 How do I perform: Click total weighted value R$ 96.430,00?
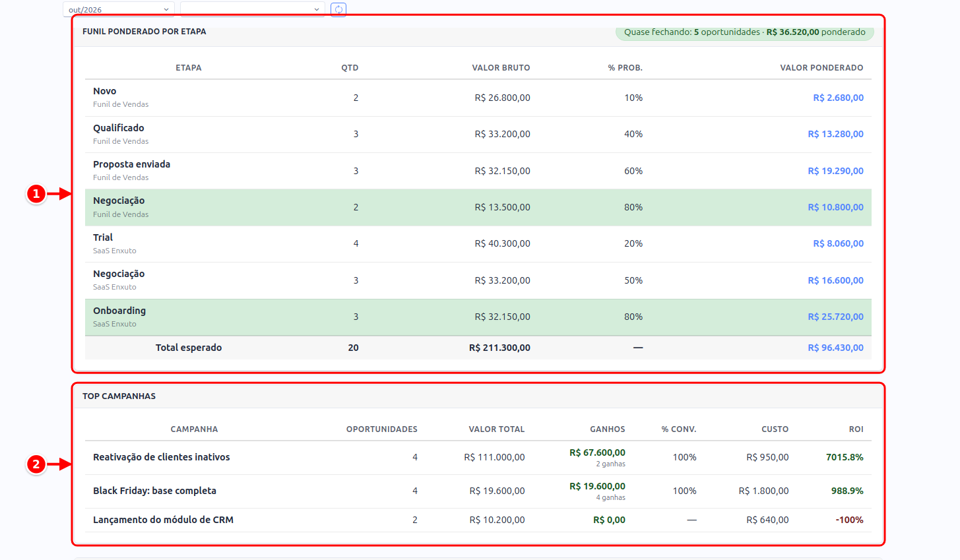(x=835, y=348)
